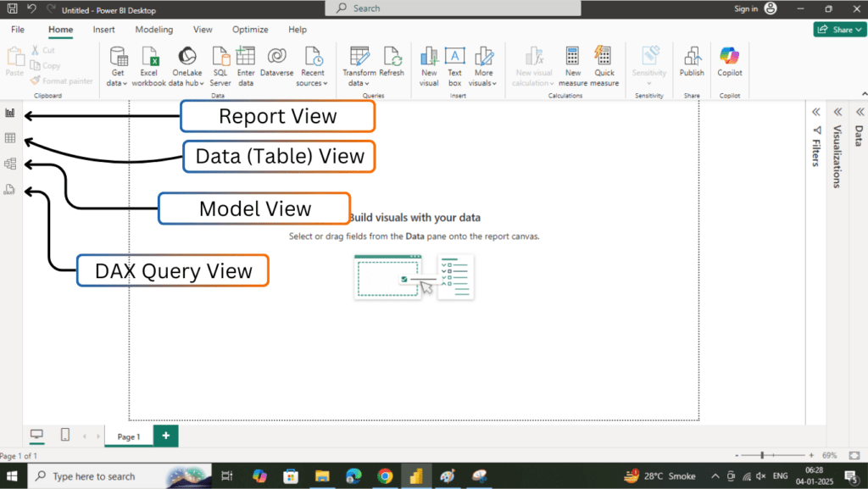Click the 69% zoom level text
Screen dimensions: 868x489
829,455
